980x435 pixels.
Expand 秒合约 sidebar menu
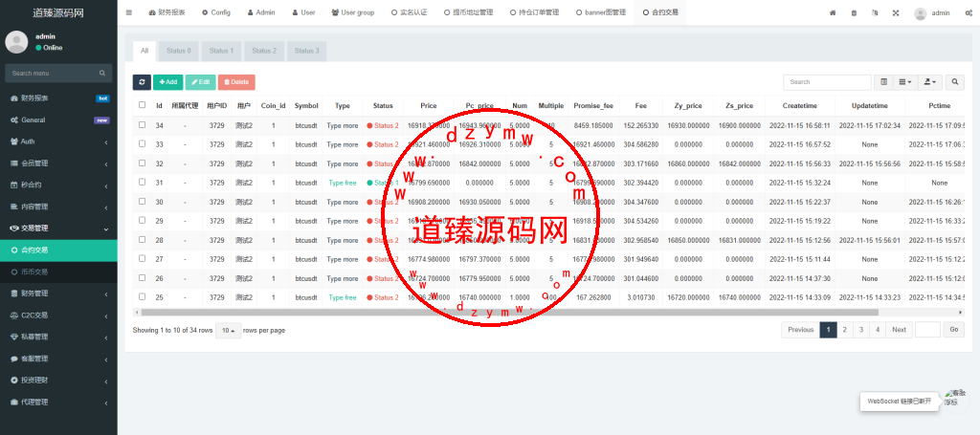(x=58, y=185)
